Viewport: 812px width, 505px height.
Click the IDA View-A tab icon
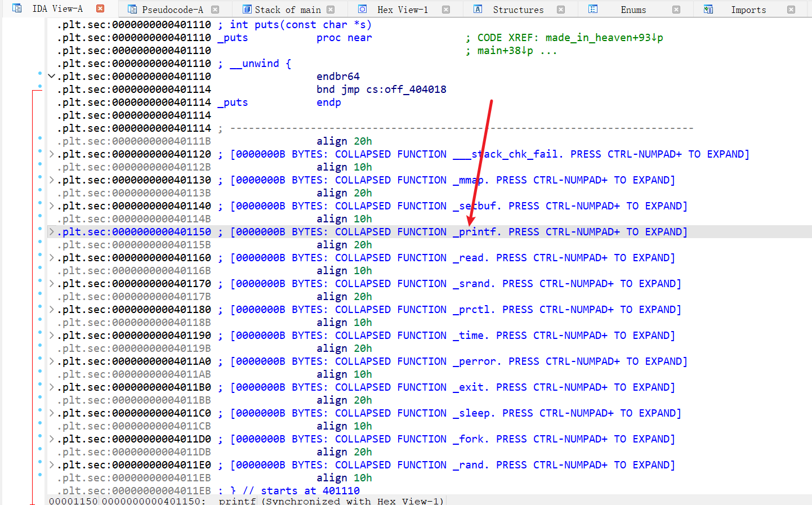[x=17, y=8]
